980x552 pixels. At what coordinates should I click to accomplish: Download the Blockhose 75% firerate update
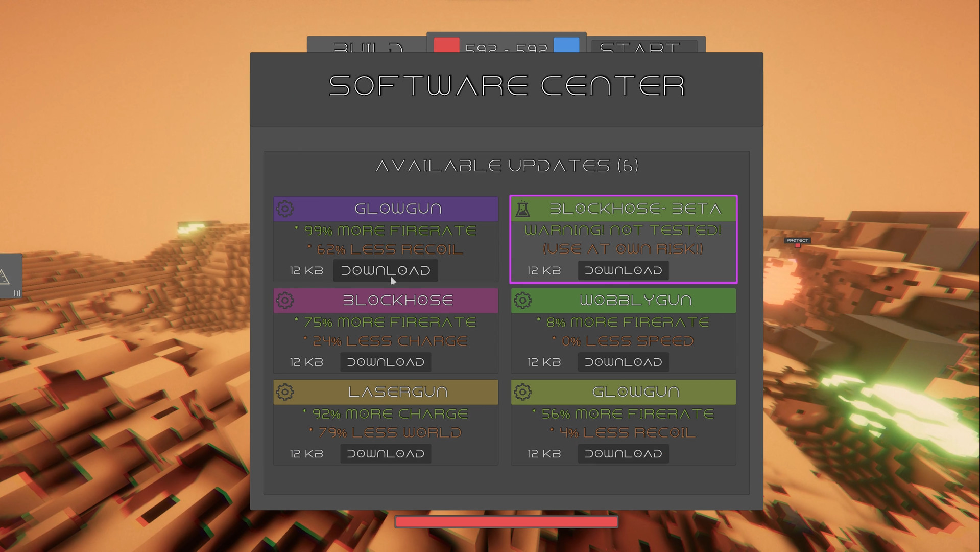(x=386, y=362)
